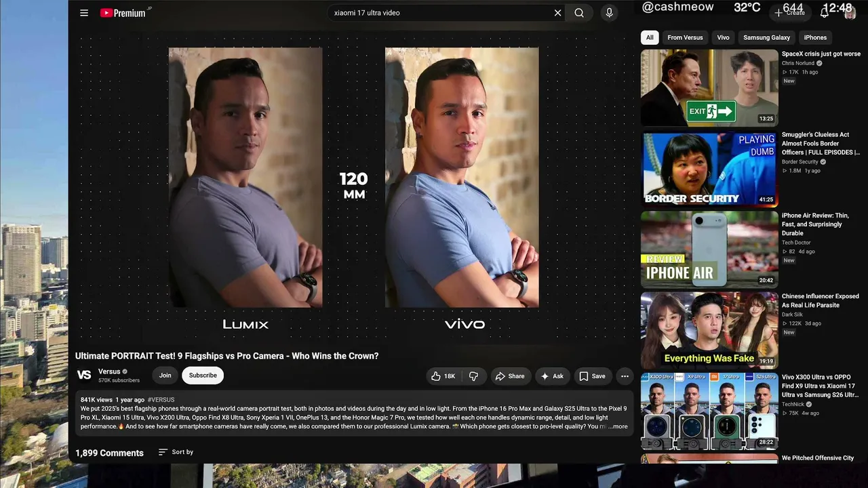Click title iPhone Air Review: Thin, Fast
868x488 pixels.
pos(816,224)
